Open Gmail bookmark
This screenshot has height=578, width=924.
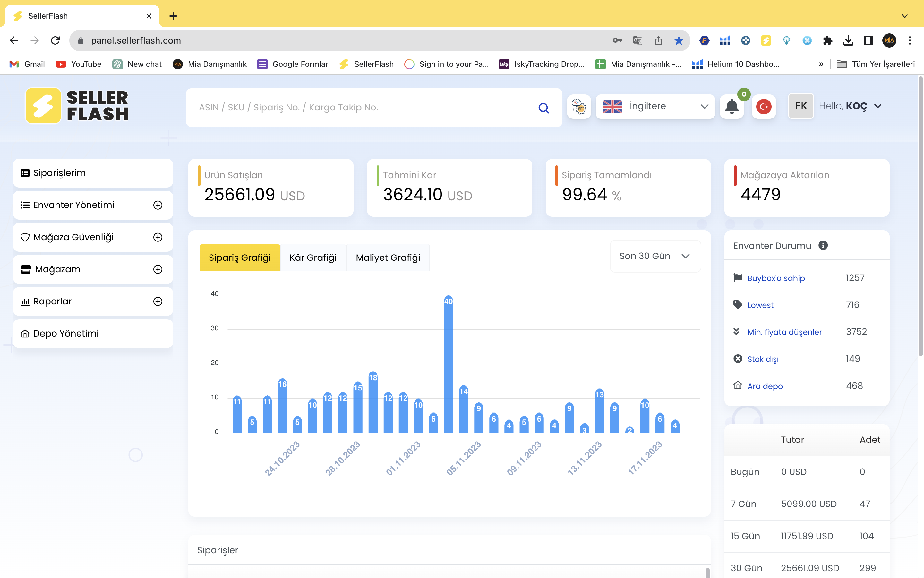click(27, 64)
